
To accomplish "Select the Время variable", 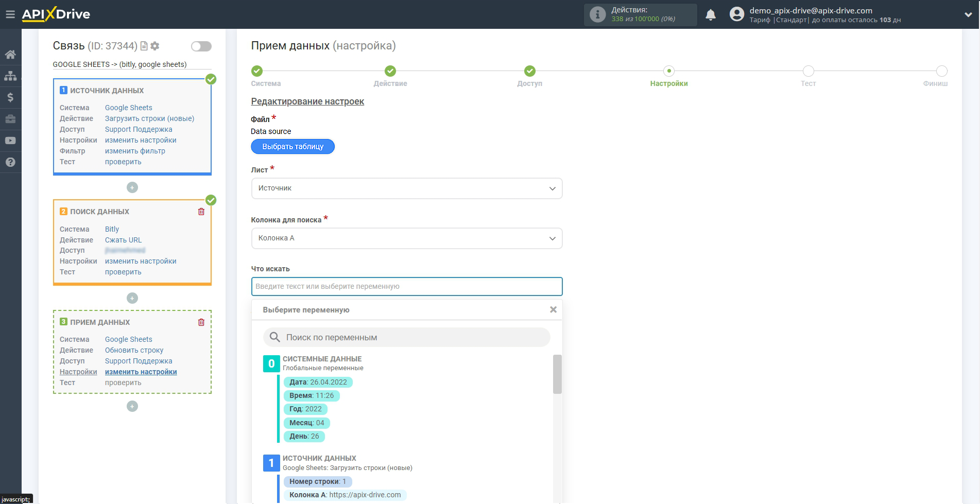I will point(312,395).
